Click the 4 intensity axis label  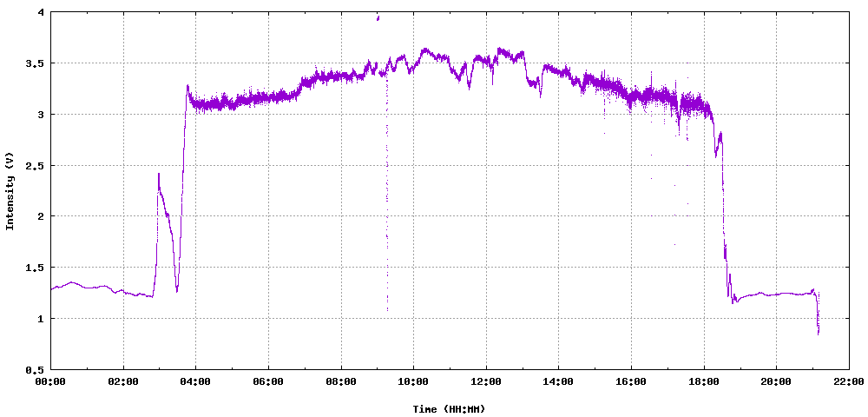(x=42, y=12)
